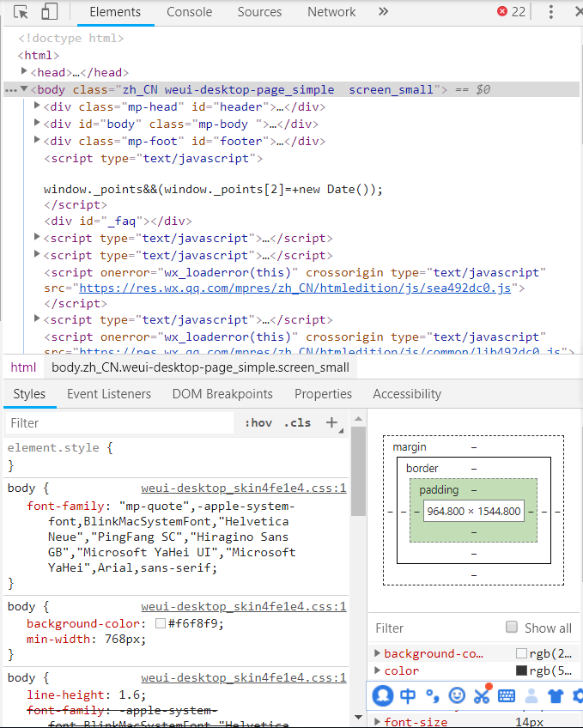This screenshot has height=728, width=583.
Task: Click the QQ input method logo icon
Action: (x=383, y=696)
